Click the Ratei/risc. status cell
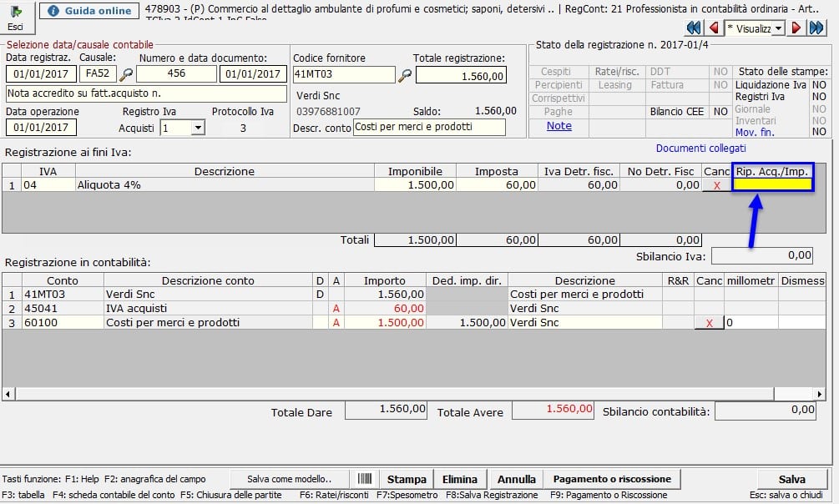The width and height of the screenshot is (839, 504). (x=617, y=72)
